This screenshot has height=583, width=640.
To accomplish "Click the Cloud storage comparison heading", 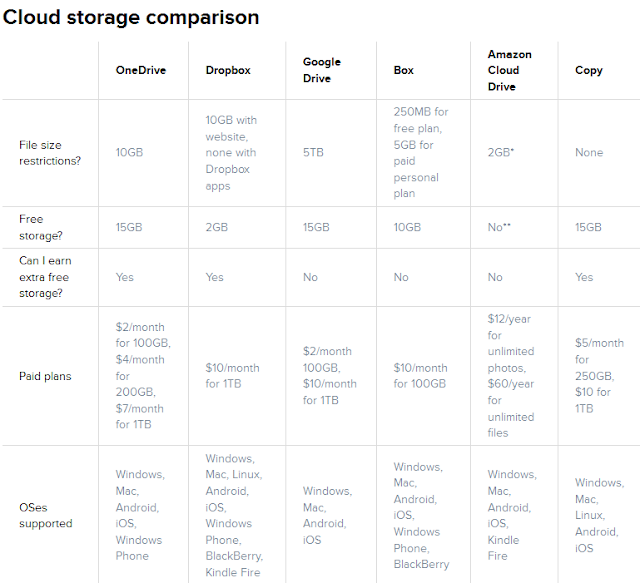I will (131, 18).
